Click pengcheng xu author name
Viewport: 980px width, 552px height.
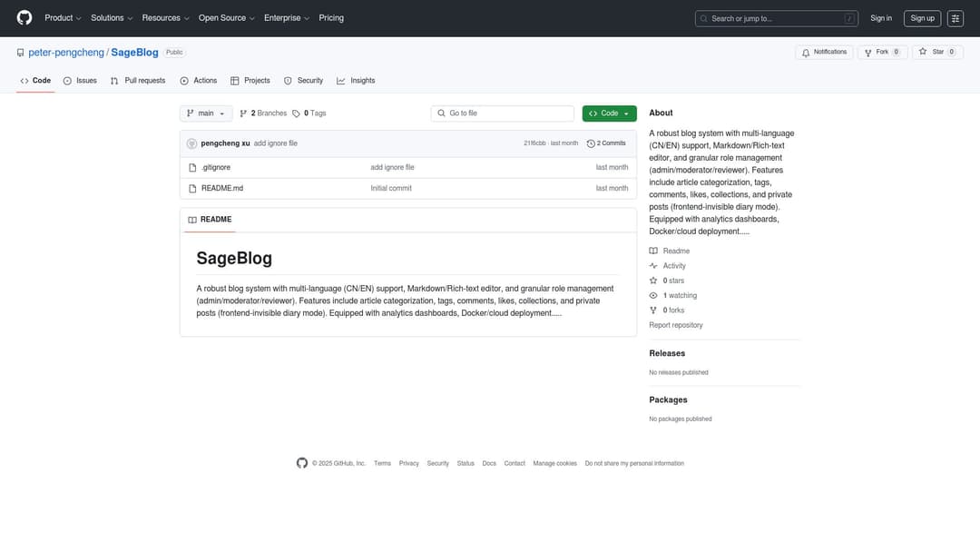226,143
